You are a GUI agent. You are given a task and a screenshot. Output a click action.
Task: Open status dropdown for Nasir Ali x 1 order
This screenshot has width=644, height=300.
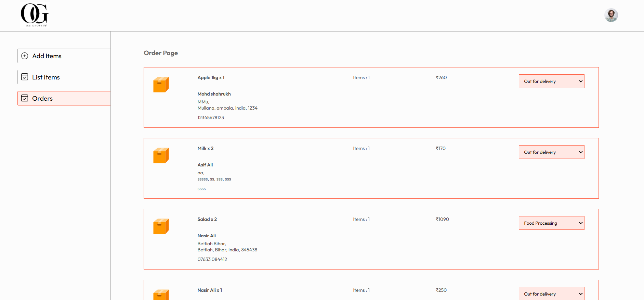coord(551,293)
